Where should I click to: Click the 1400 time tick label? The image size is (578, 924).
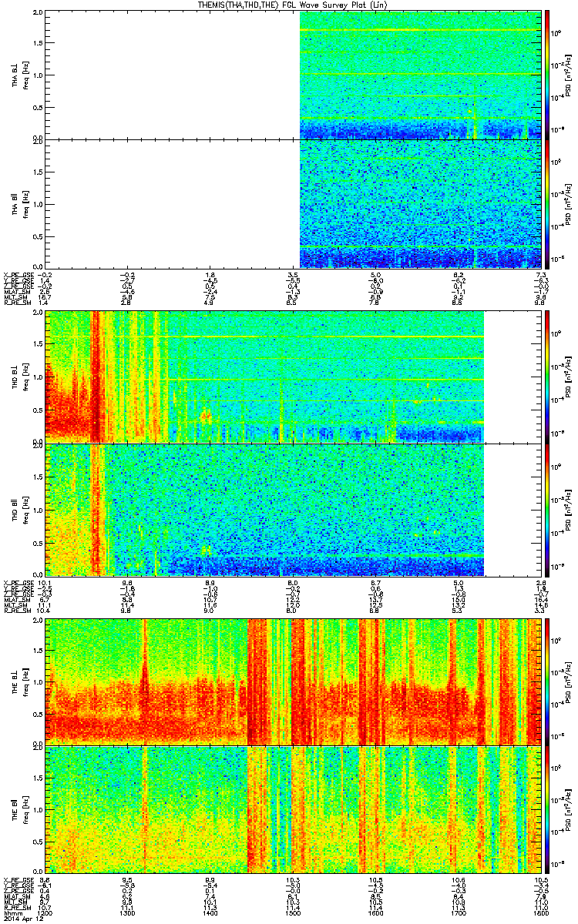211,913
